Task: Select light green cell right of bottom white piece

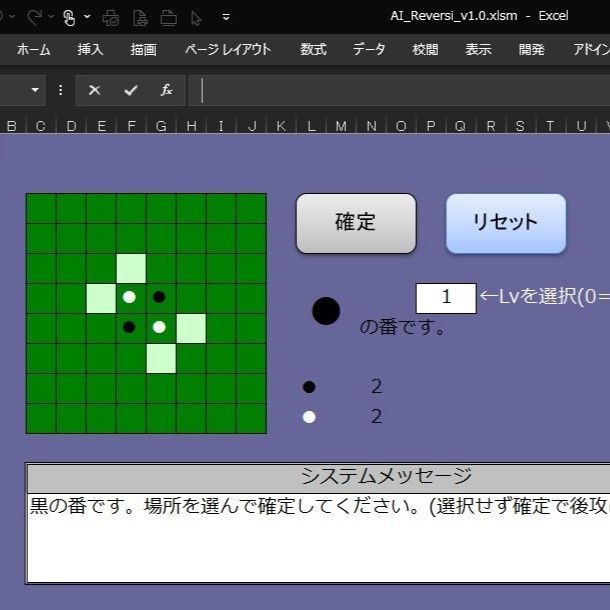Action: [x=191, y=328]
